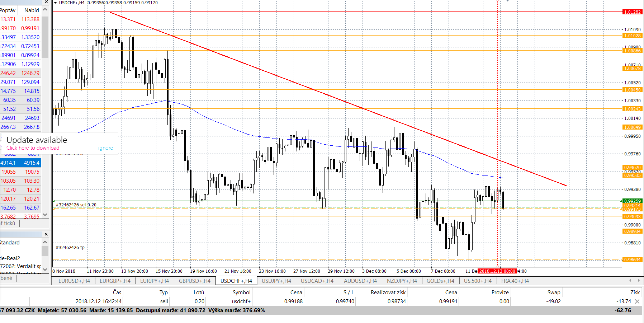This screenshot has width=644, height=323.
Task: Sort Market Watch by Poptáv column
Action: tap(8, 10)
